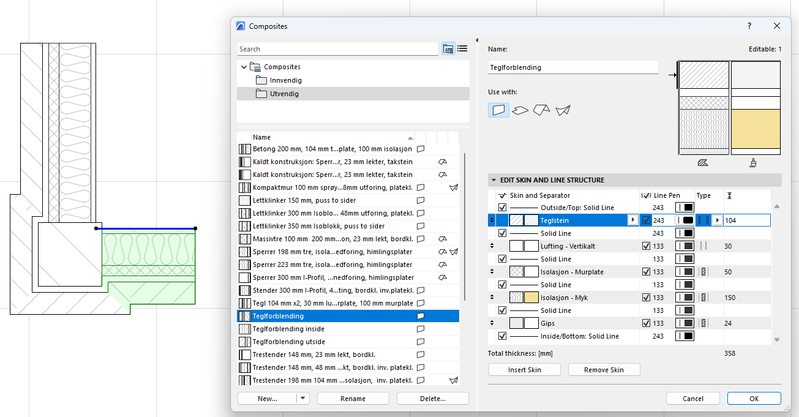Viewport: 799px width, 417px height.
Task: Toggle Isolasjon - Myk end line checkbox
Action: 646,298
